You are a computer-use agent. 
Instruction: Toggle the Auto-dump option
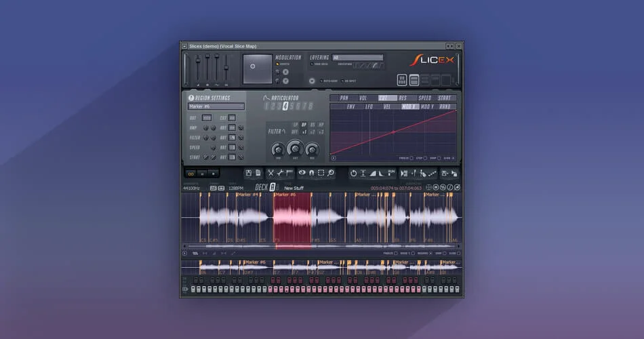pos(329,81)
